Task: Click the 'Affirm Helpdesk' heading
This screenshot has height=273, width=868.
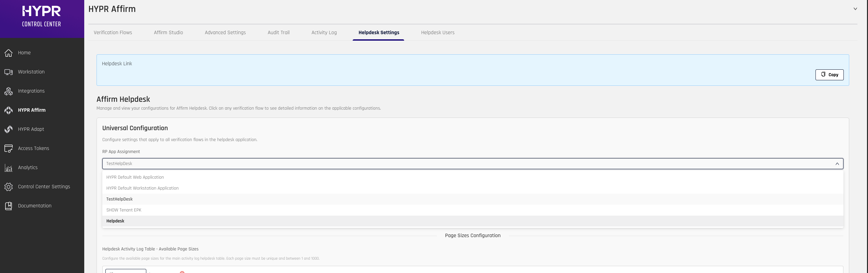Action: point(123,99)
